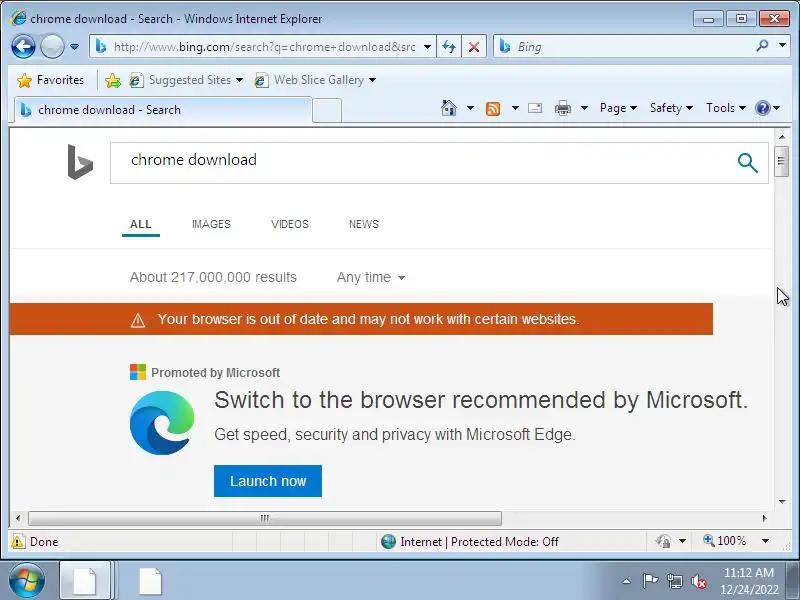
Task: Switch to the IMAGES tab
Action: tap(211, 224)
